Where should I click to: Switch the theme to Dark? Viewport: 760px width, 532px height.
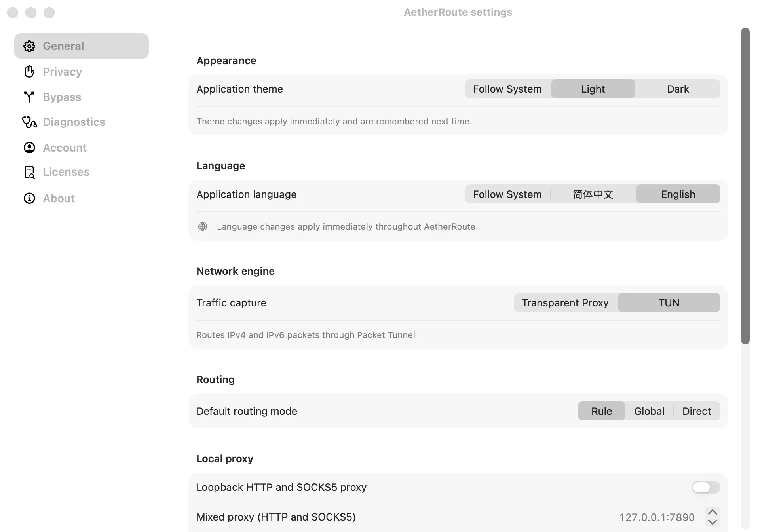click(x=678, y=89)
